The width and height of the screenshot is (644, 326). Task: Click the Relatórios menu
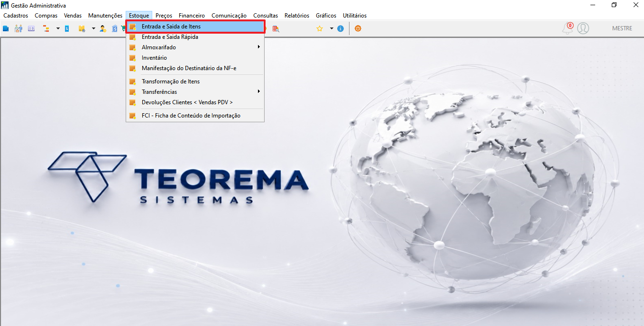(297, 16)
